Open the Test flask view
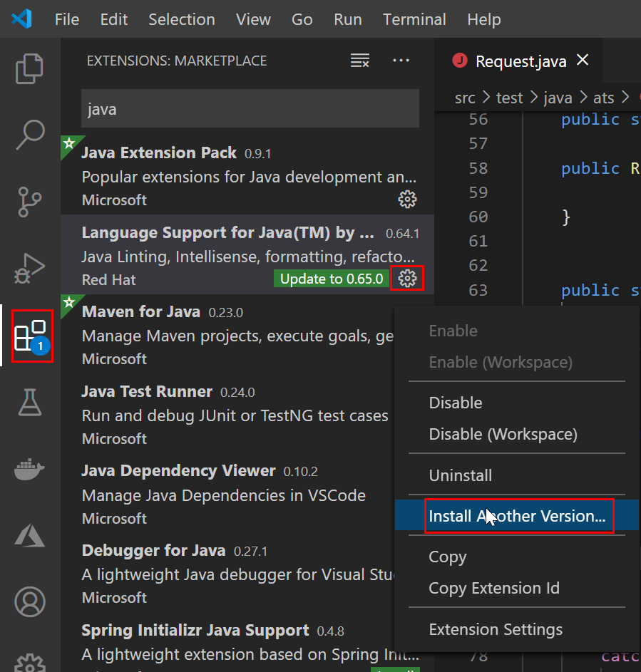 (29, 403)
